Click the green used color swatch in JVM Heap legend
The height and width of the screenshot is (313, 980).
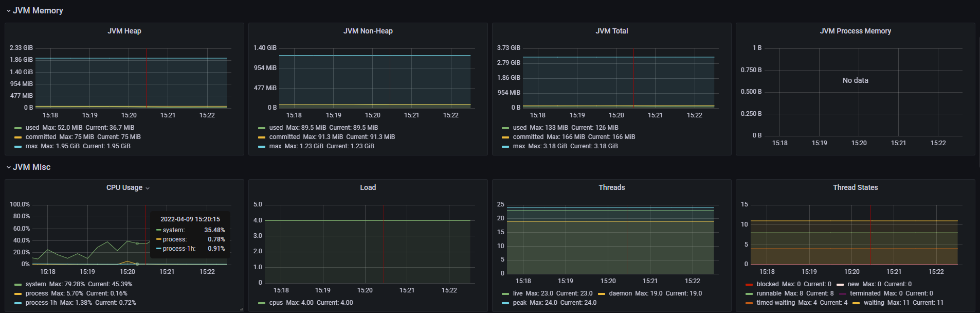18,128
